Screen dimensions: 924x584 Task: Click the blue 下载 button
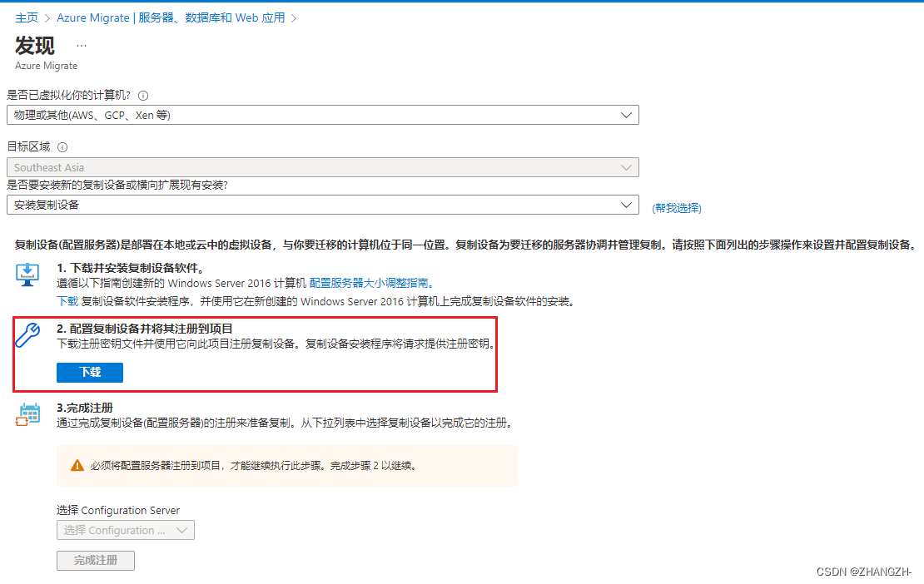90,373
